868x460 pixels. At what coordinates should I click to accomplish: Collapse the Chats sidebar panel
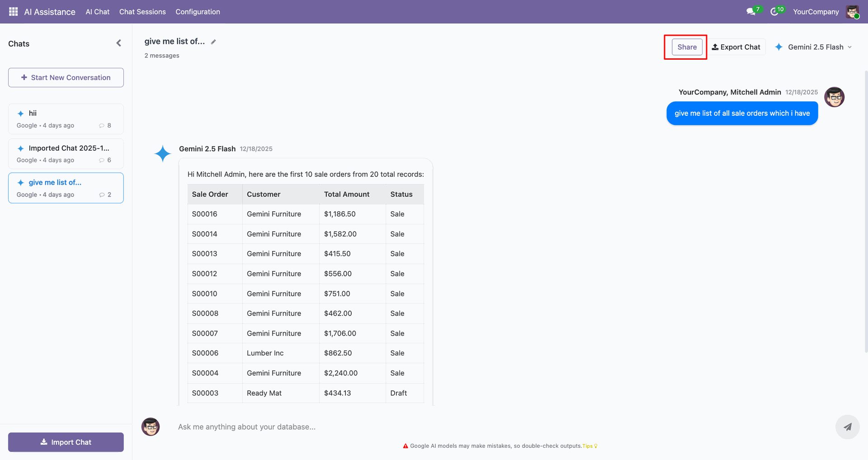[118, 43]
